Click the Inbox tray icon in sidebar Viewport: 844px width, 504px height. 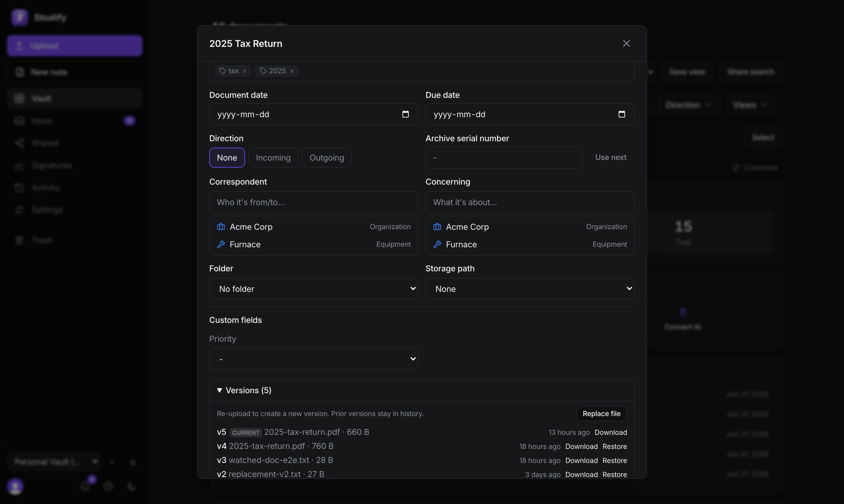tap(19, 121)
